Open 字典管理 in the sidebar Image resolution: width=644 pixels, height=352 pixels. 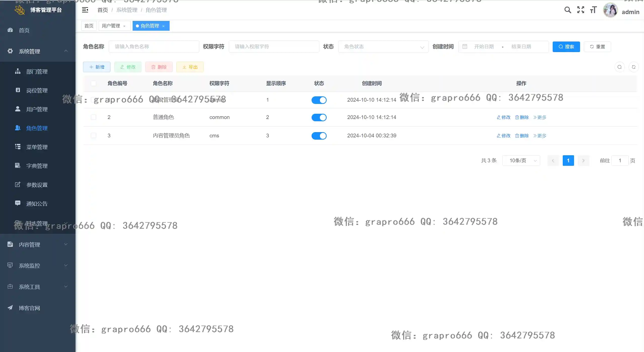coord(37,166)
